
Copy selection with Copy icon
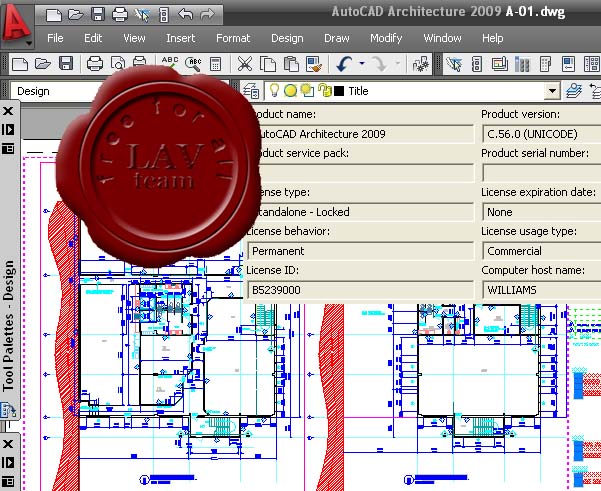click(x=268, y=64)
